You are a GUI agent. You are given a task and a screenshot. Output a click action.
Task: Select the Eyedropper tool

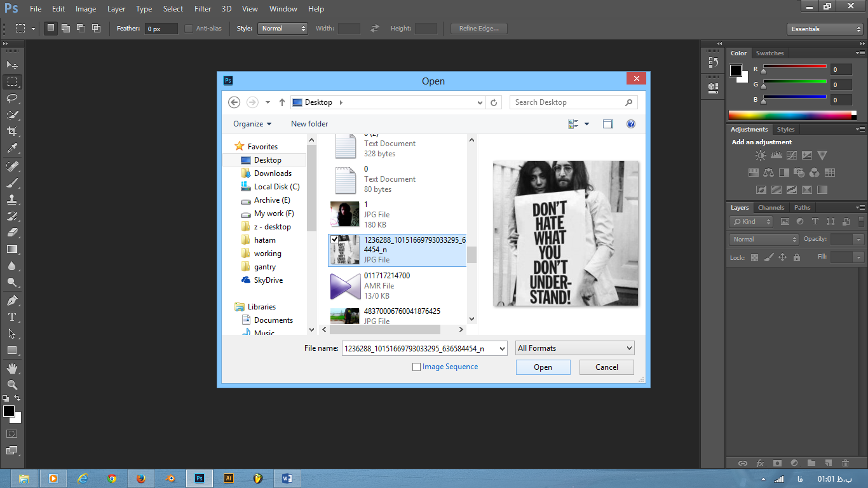pos(12,149)
